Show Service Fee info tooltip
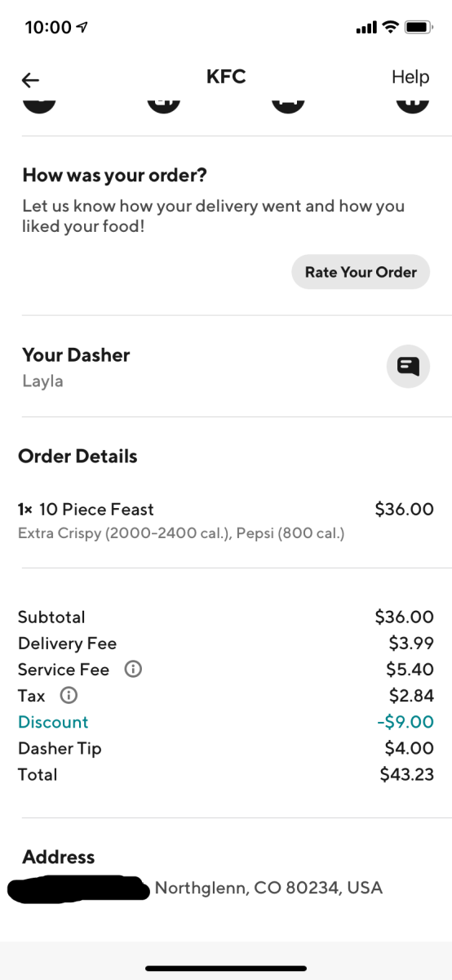The height and width of the screenshot is (980, 452). (x=133, y=669)
